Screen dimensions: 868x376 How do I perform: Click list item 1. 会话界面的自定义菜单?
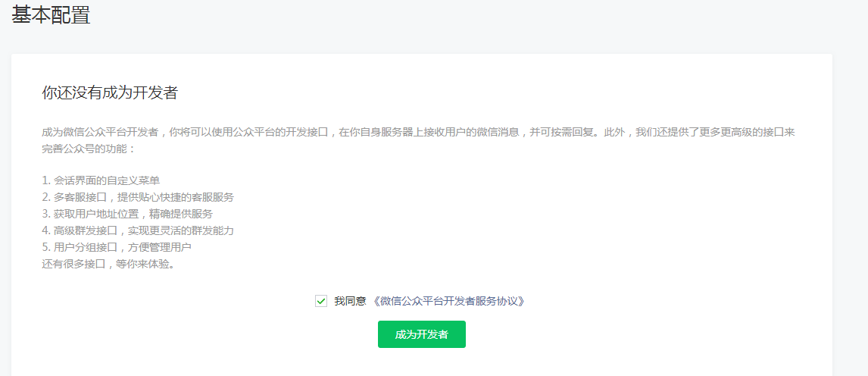(x=101, y=180)
